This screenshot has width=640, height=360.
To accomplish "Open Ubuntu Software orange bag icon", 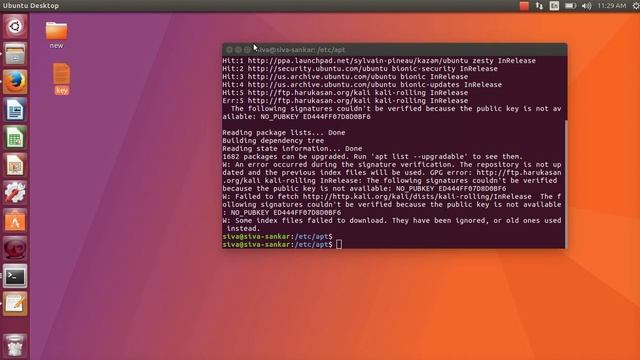I will 15,220.
